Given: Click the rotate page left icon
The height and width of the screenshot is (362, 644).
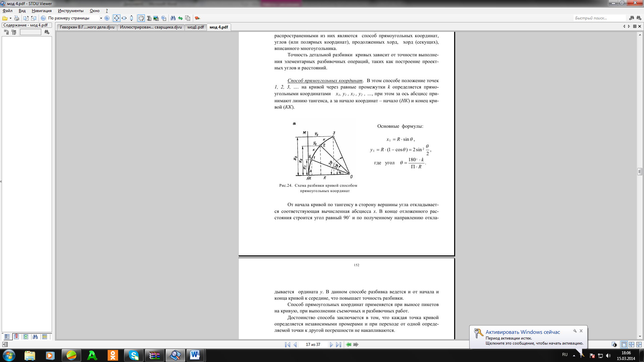Looking at the screenshot, I should coord(26,18).
